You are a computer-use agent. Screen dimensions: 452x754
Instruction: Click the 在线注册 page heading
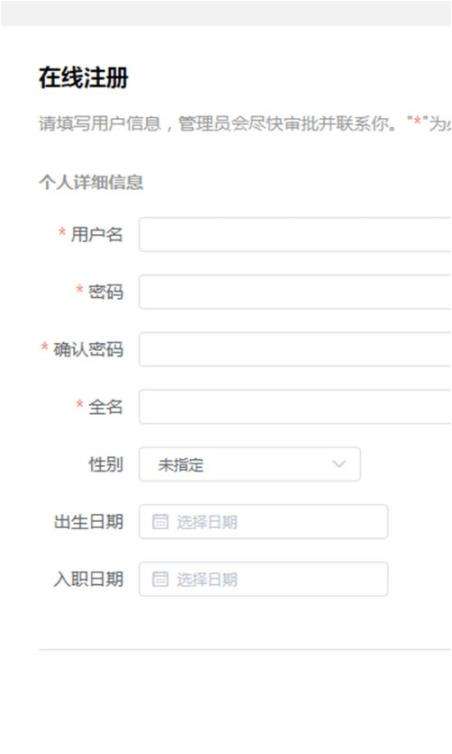coord(84,78)
